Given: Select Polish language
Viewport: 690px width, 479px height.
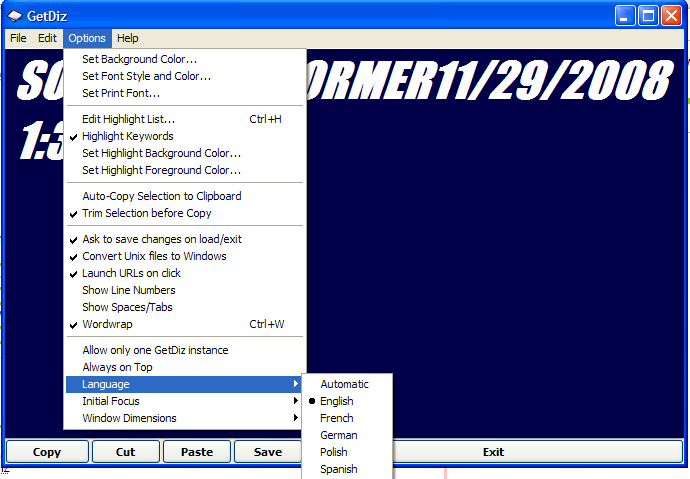Looking at the screenshot, I should pyautogui.click(x=347, y=452).
